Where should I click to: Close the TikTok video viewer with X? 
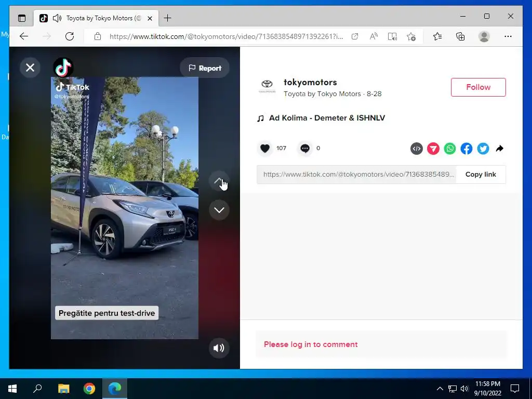point(30,68)
